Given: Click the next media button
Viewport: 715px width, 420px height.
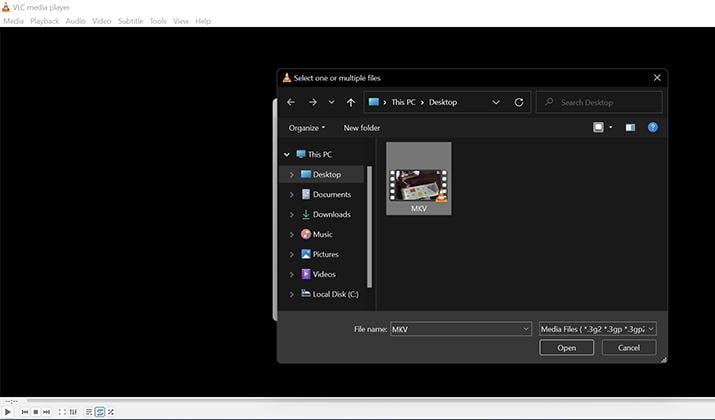Looking at the screenshot, I should coord(47,412).
